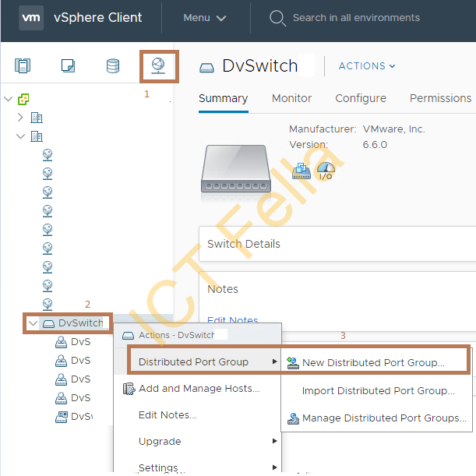Click the vm logo icon
This screenshot has width=476, height=476.
pyautogui.click(x=31, y=18)
